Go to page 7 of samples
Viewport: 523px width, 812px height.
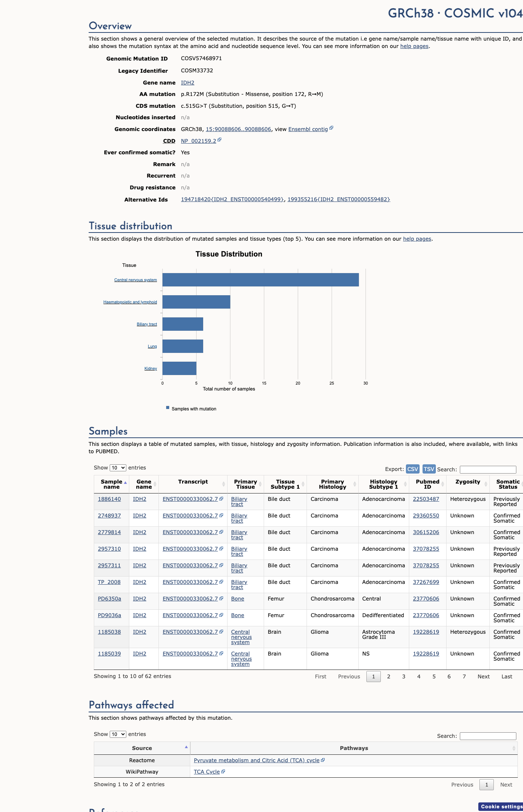pyautogui.click(x=464, y=677)
